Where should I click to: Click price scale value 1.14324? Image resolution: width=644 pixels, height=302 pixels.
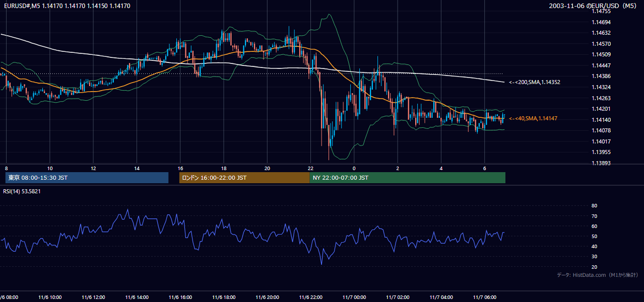(601, 87)
